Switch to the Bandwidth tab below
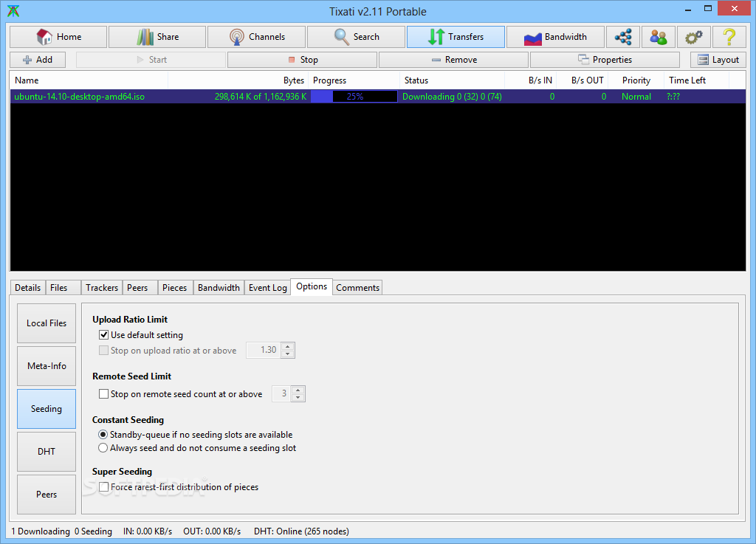 pos(219,288)
